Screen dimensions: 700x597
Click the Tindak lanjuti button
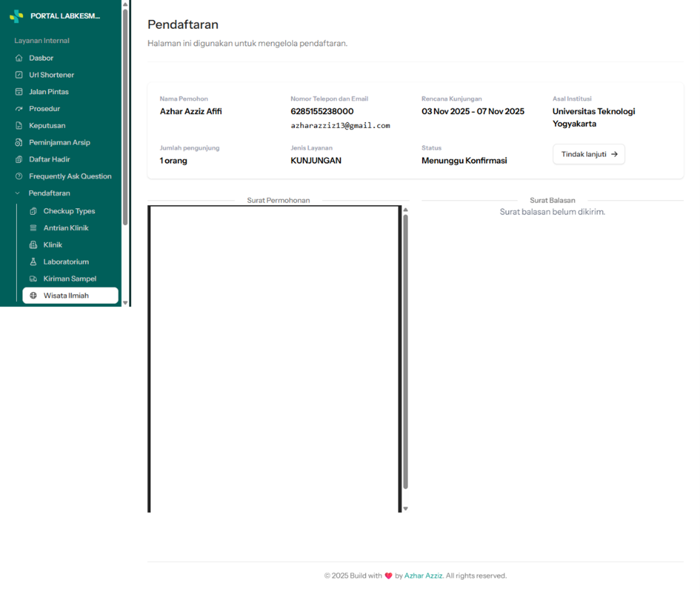589,154
